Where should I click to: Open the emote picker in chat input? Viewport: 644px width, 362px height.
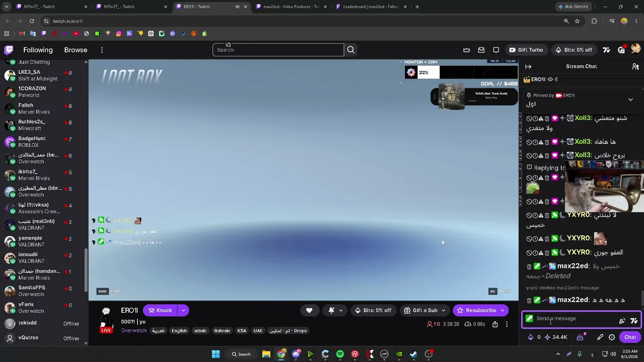(622, 320)
